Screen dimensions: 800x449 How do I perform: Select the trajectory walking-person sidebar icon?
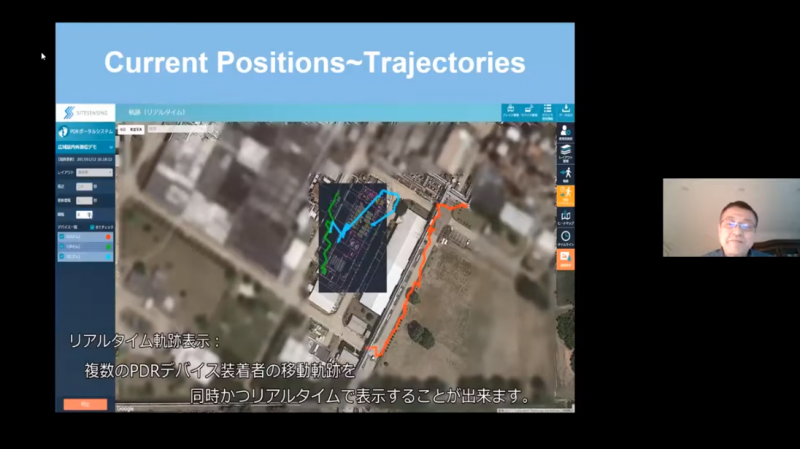[x=565, y=174]
